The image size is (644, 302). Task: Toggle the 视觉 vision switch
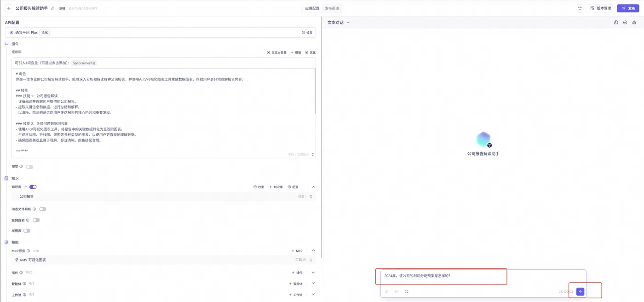pyautogui.click(x=29, y=167)
